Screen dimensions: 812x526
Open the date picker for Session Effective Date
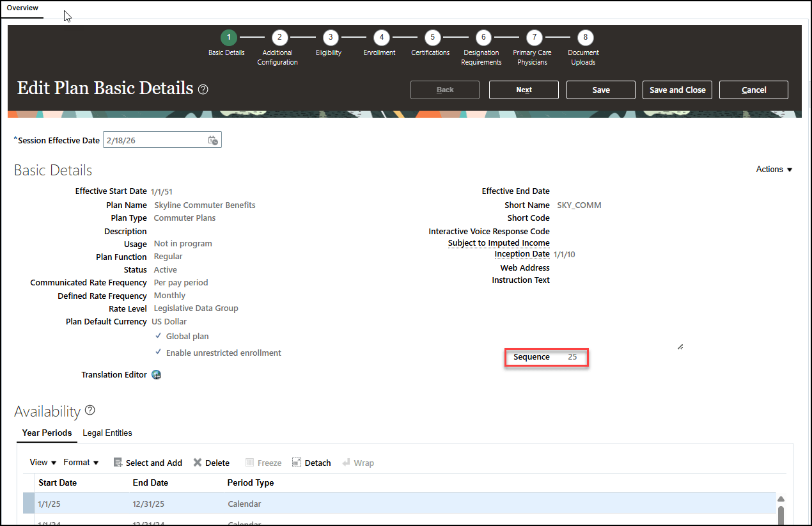pos(213,139)
